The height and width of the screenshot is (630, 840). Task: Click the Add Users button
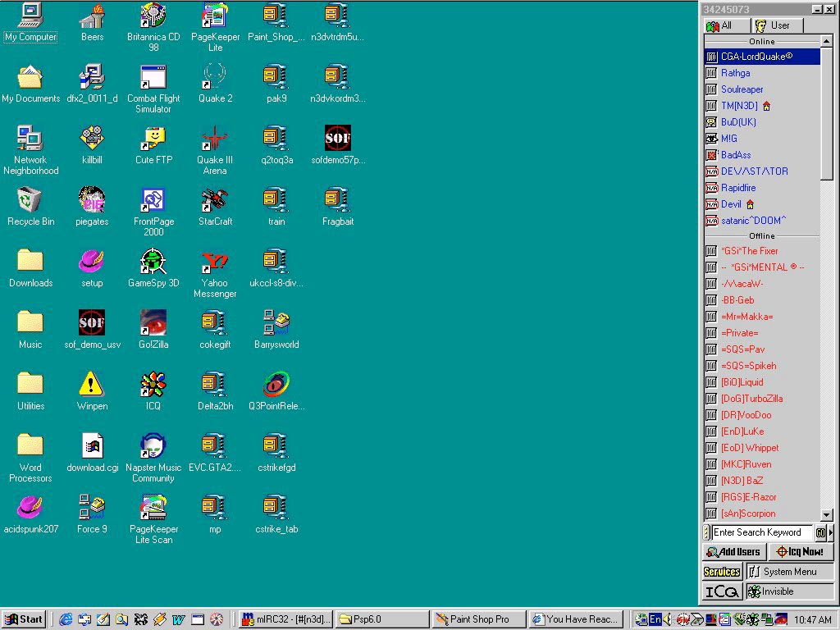coord(733,552)
